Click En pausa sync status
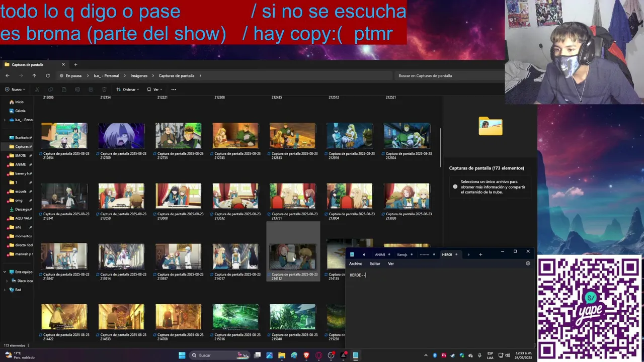The height and width of the screenshot is (362, 644). pos(70,75)
